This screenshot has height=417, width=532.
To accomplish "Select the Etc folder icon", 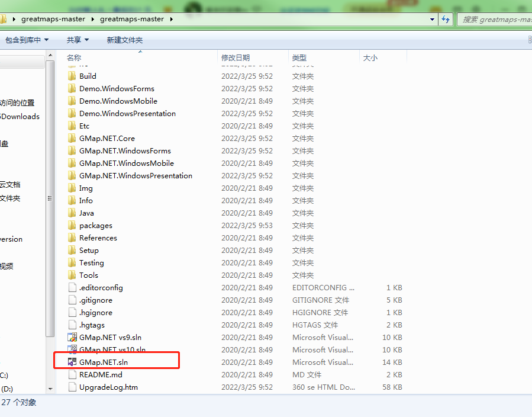I will click(72, 126).
